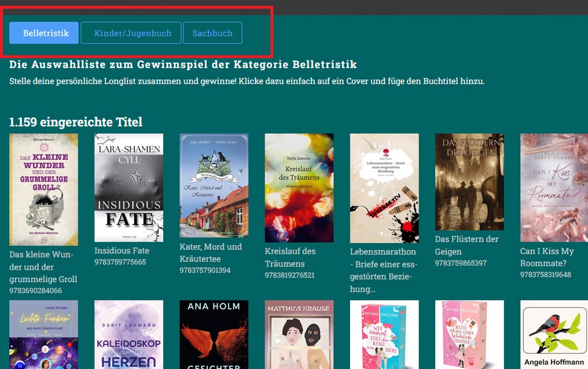This screenshot has height=369, width=588.
Task: Open the cover of Das kleine Wunder und der grummelige Groll
Action: (44, 189)
